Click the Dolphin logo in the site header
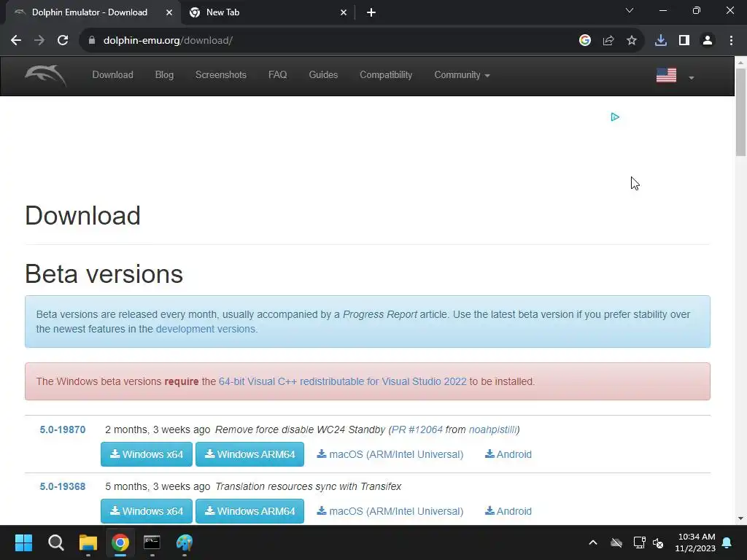 click(x=46, y=75)
